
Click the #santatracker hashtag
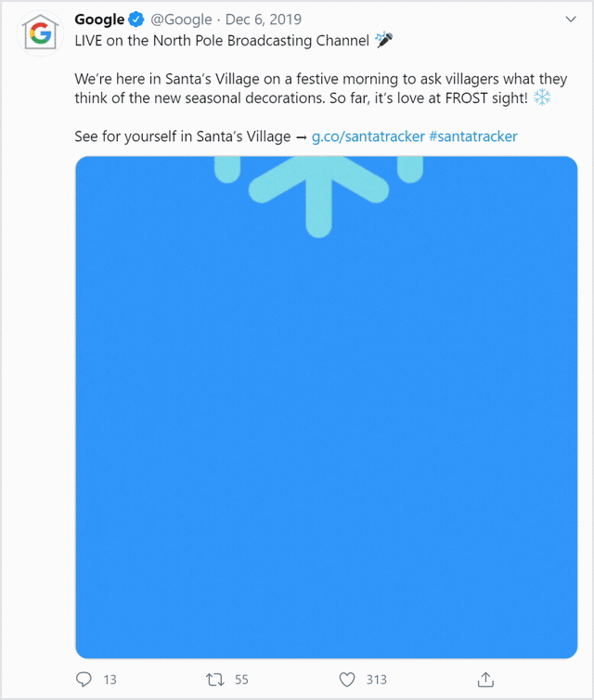(473, 136)
